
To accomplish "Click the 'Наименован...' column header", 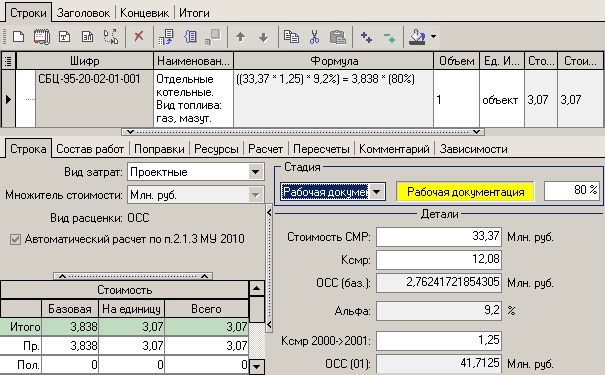I will [x=193, y=61].
